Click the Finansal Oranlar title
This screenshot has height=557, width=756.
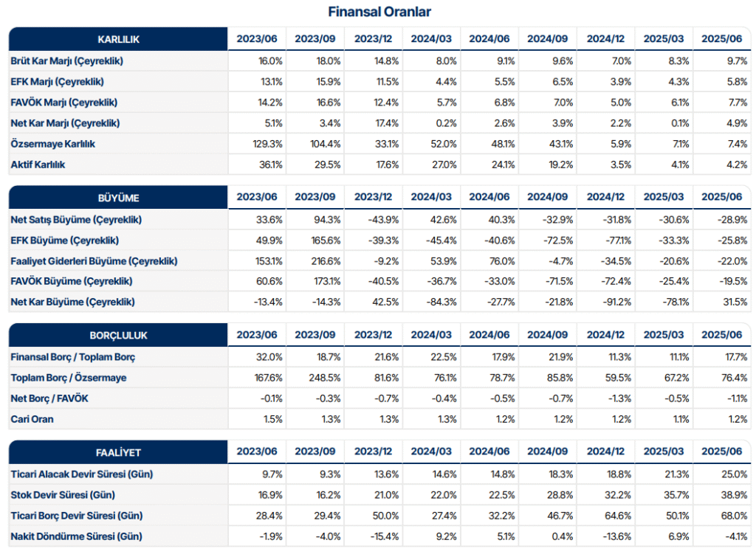(x=379, y=12)
